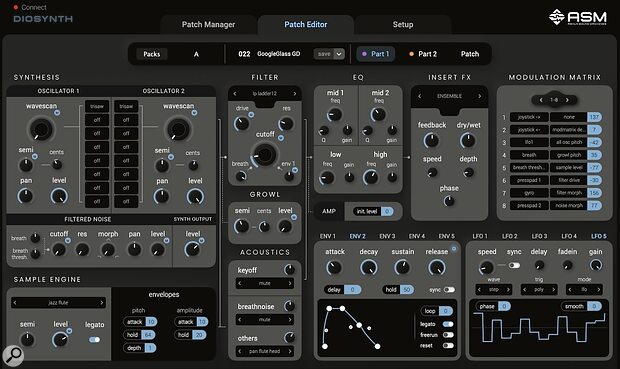The image size is (620, 369).
Task: Go to next insert FX after ENSEMBLE
Action: coord(480,96)
